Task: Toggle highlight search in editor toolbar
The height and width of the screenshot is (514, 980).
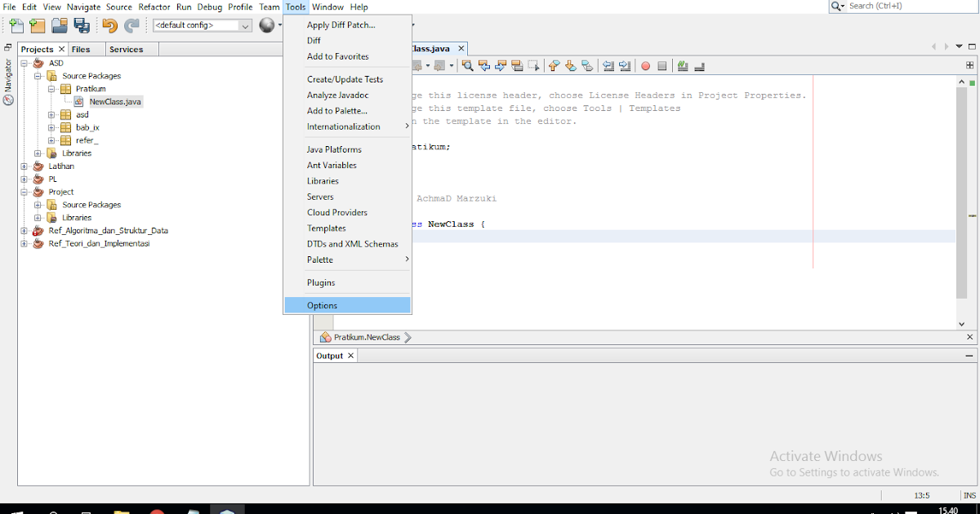Action: tap(516, 65)
